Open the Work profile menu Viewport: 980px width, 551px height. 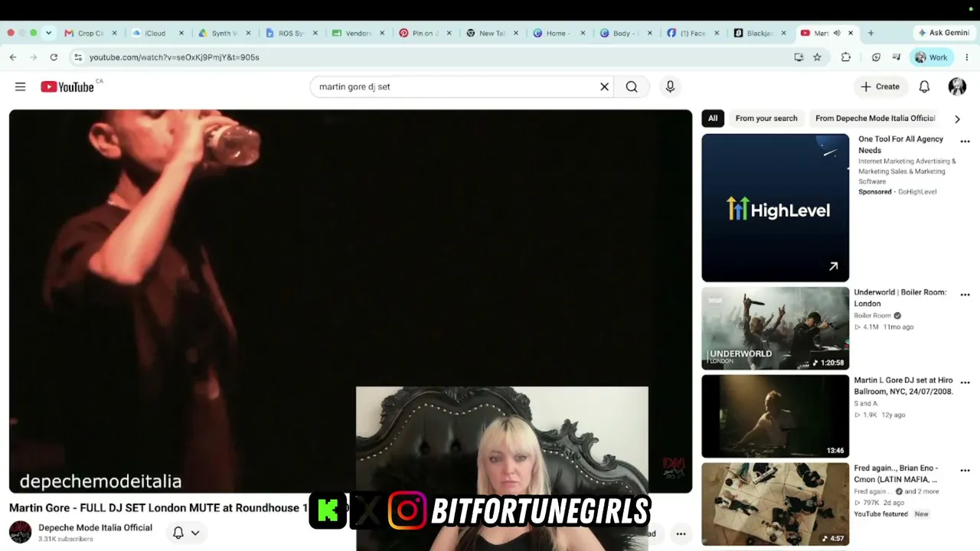(931, 57)
